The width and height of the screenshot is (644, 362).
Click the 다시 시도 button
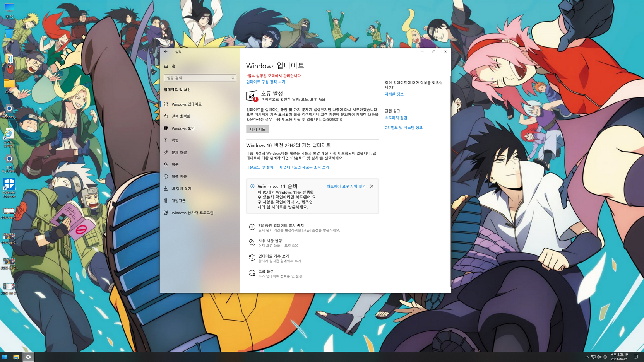[257, 129]
